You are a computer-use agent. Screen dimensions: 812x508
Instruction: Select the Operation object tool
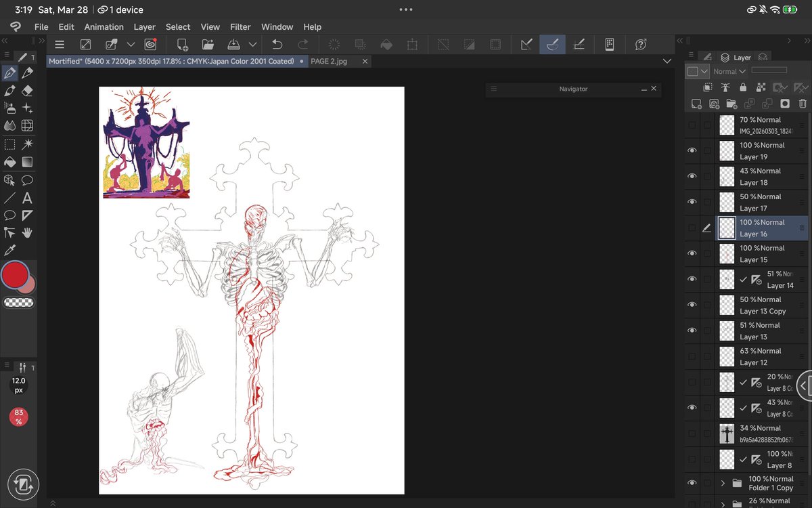[x=9, y=180]
